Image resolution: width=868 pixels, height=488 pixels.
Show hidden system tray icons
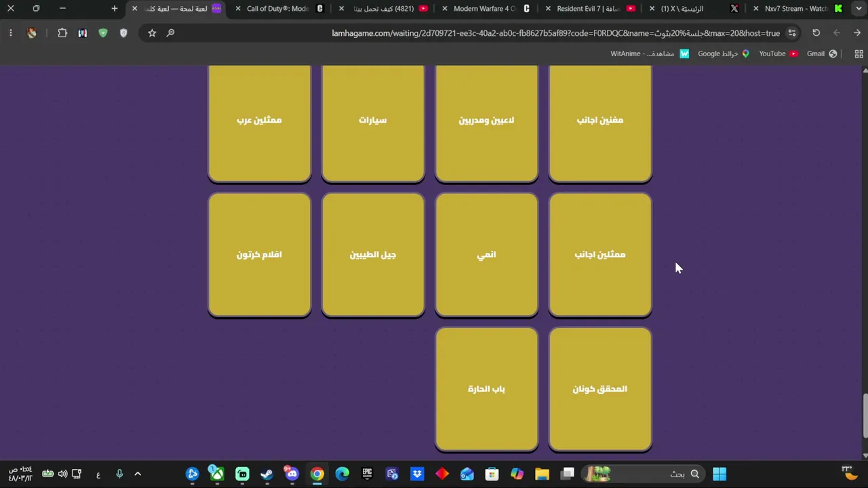[x=138, y=474]
